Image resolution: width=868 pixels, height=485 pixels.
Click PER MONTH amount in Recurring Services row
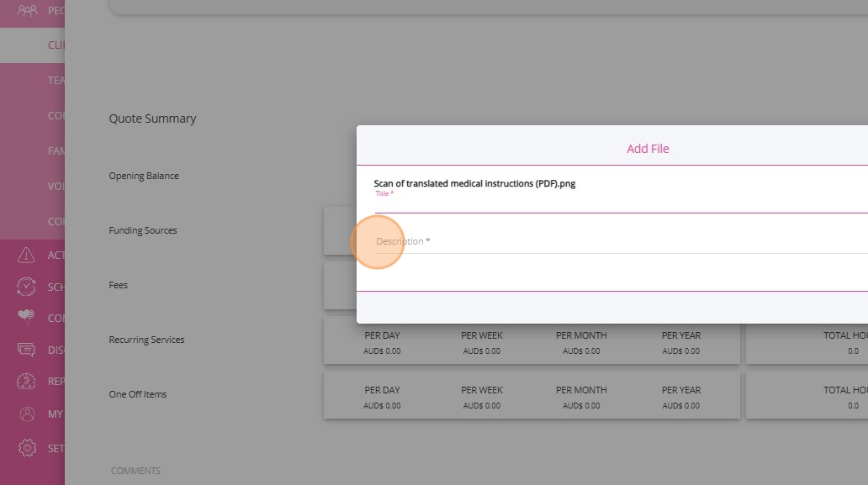[x=581, y=351]
